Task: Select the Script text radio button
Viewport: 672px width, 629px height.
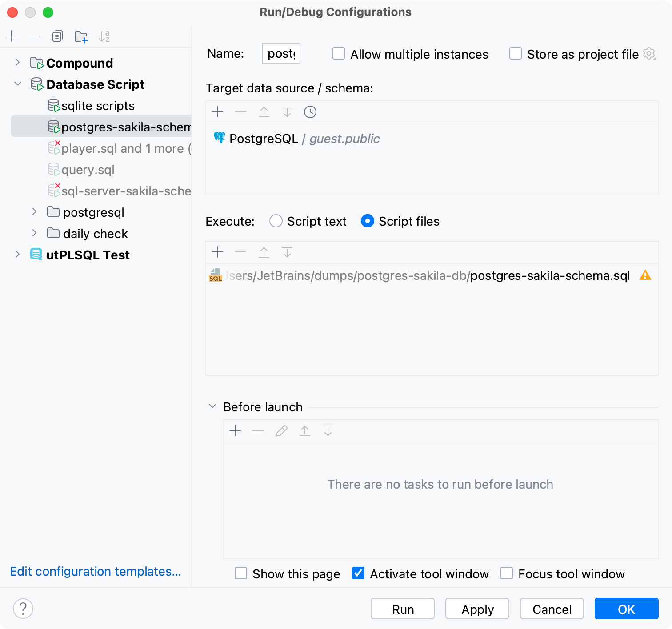Action: pos(276,221)
